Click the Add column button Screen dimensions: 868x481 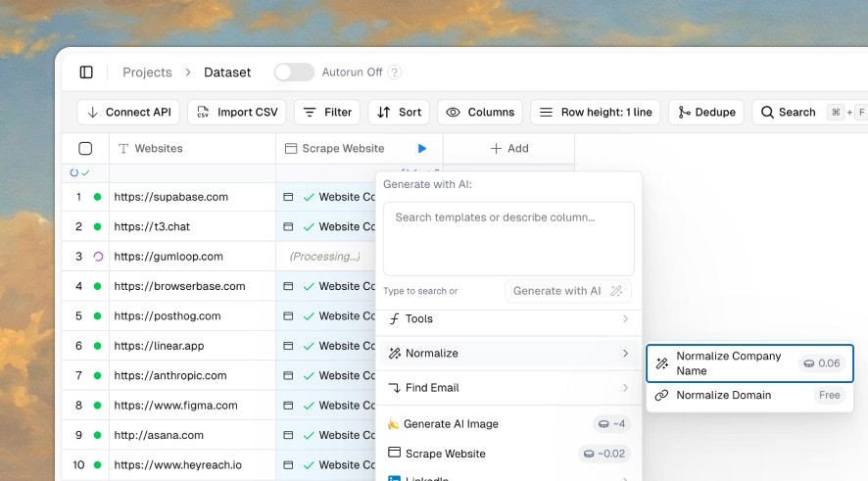[508, 148]
